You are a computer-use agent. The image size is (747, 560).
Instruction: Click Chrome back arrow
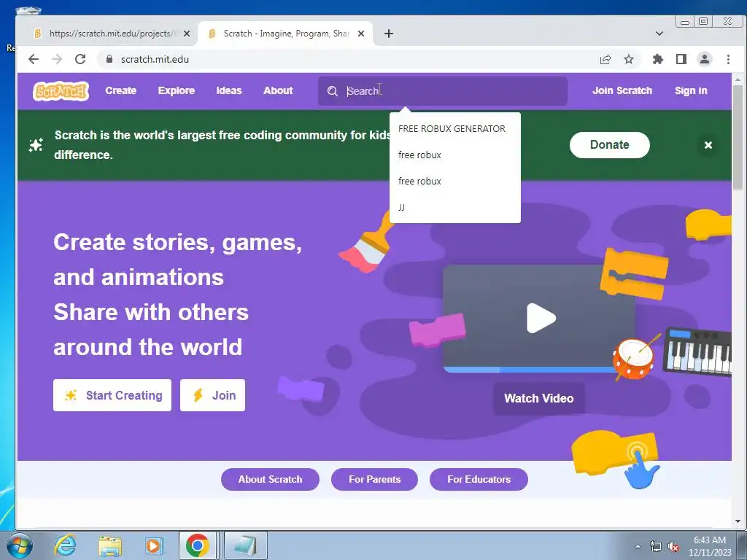coord(34,59)
